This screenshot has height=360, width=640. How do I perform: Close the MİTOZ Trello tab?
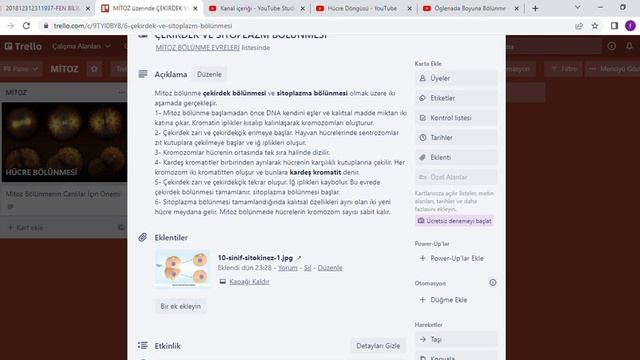[x=195, y=8]
